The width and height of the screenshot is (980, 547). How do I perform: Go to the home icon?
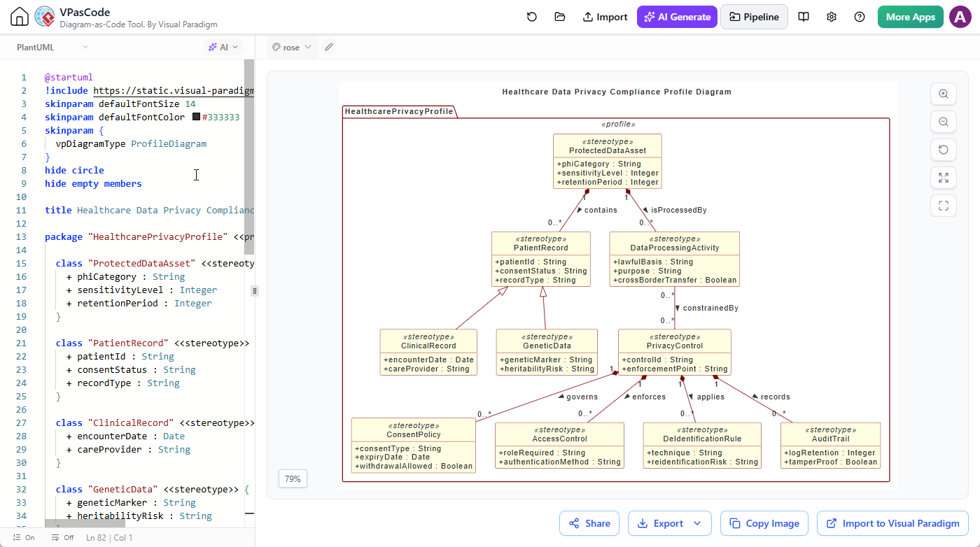point(20,17)
